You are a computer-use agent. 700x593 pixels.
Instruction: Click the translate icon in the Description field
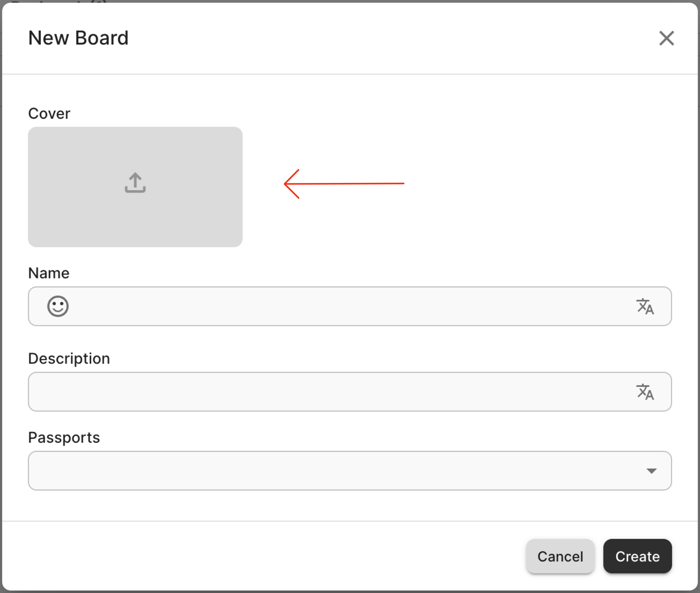click(x=645, y=392)
